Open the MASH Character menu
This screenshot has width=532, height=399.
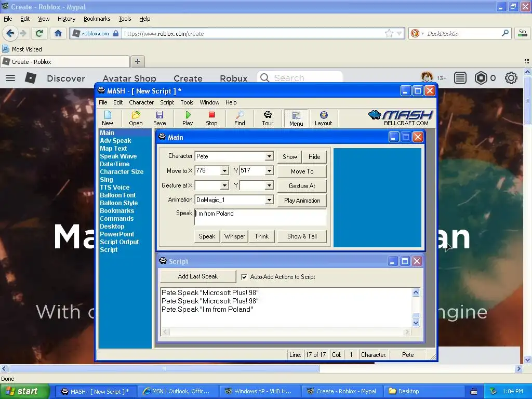click(x=141, y=102)
